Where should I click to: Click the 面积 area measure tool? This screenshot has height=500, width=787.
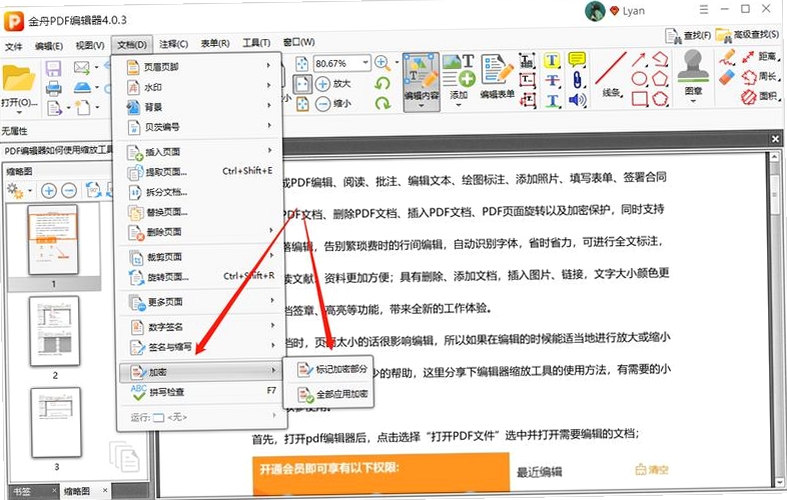(760, 96)
